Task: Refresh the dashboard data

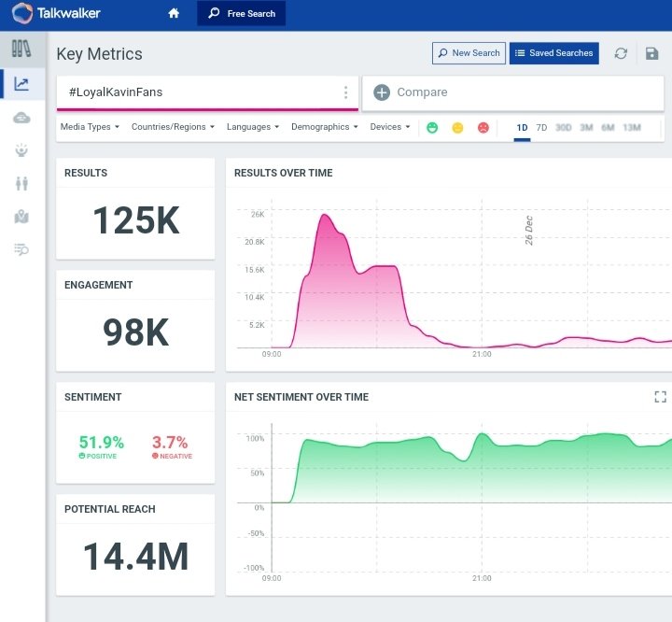Action: (x=621, y=53)
